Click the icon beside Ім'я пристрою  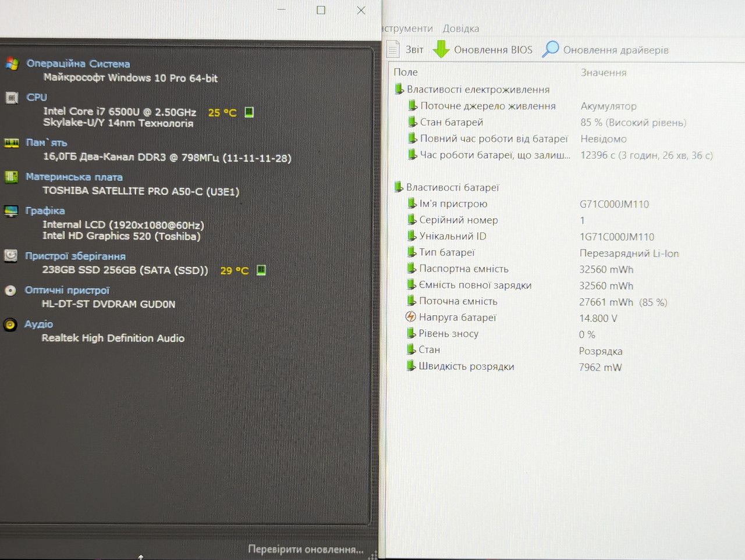(412, 203)
